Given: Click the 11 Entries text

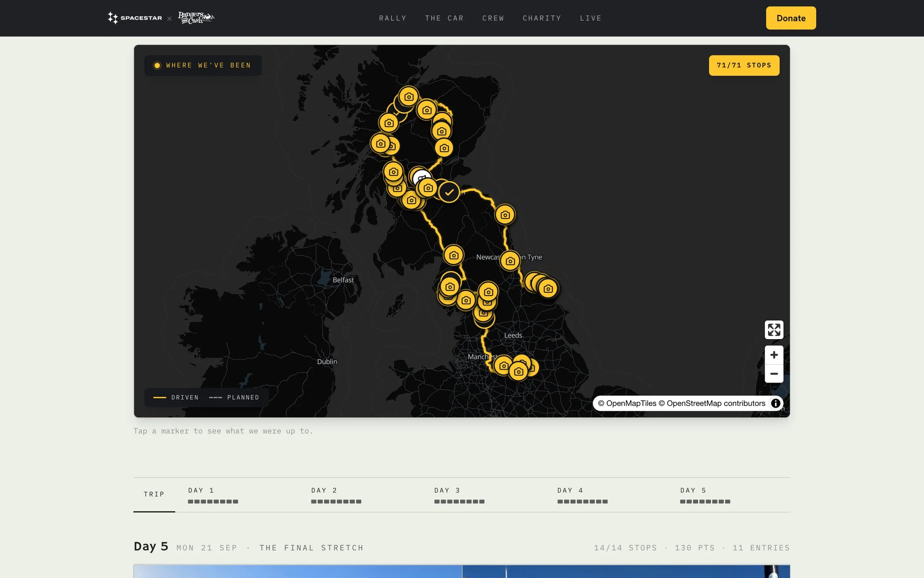Looking at the screenshot, I should [761, 548].
